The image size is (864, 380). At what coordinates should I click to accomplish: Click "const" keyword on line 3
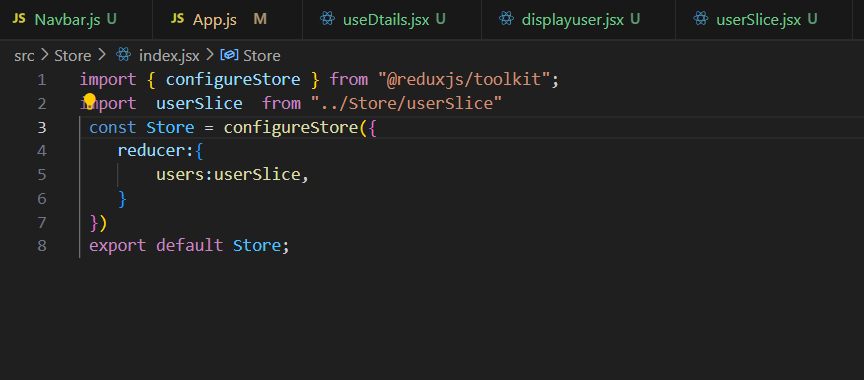(112, 128)
